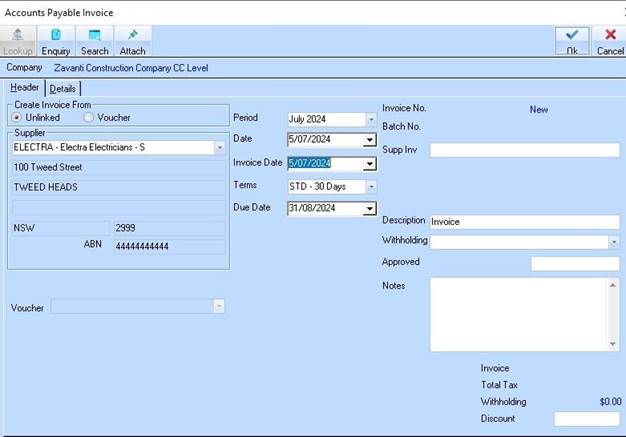Click the Lookup toolbar icon
The image size is (626, 437).
[19, 40]
